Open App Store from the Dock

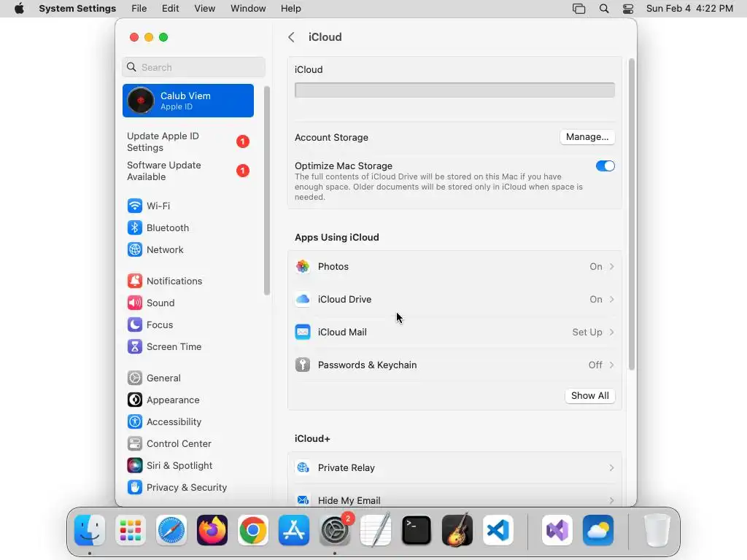point(294,531)
